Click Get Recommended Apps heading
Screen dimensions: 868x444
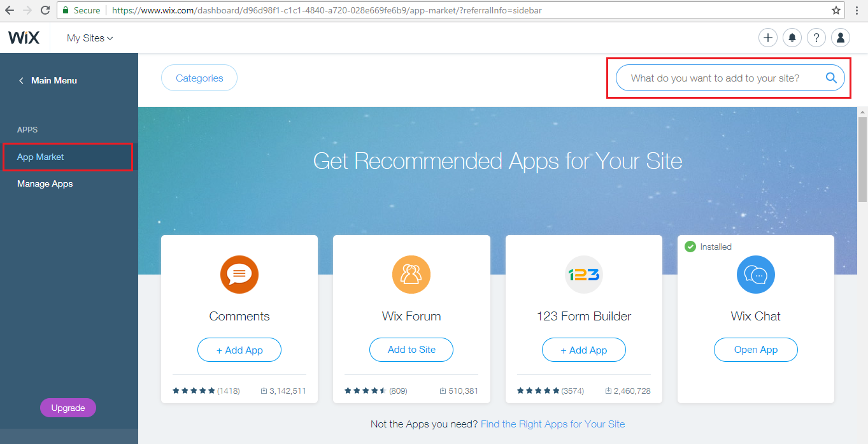(497, 161)
